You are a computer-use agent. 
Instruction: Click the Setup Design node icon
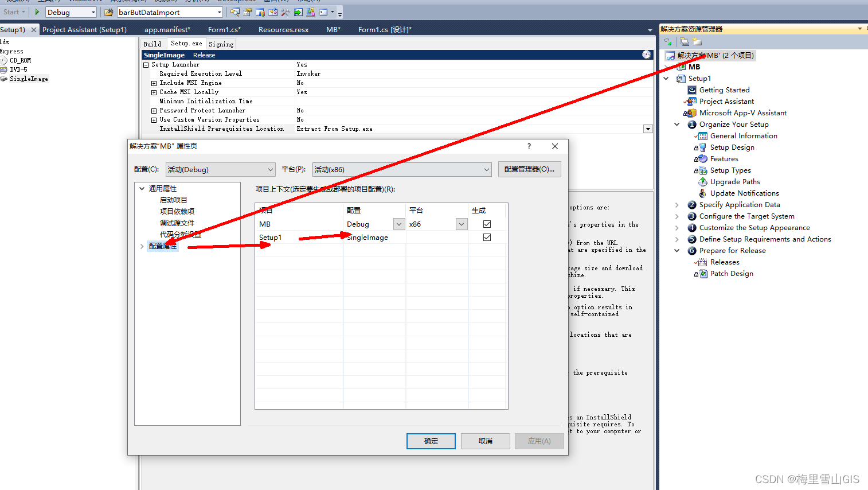pos(702,147)
